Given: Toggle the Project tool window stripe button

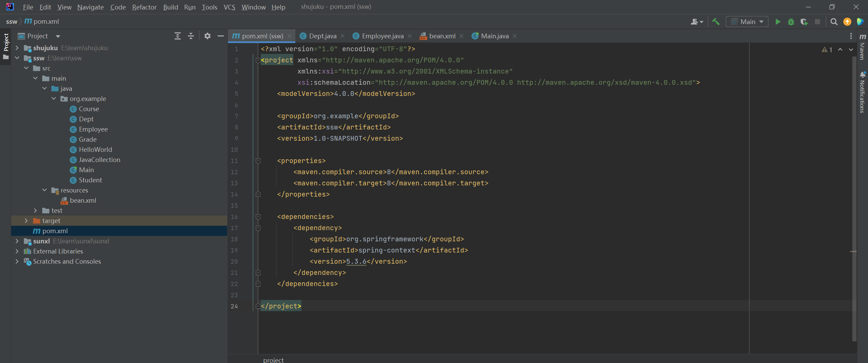Looking at the screenshot, I should click(6, 42).
